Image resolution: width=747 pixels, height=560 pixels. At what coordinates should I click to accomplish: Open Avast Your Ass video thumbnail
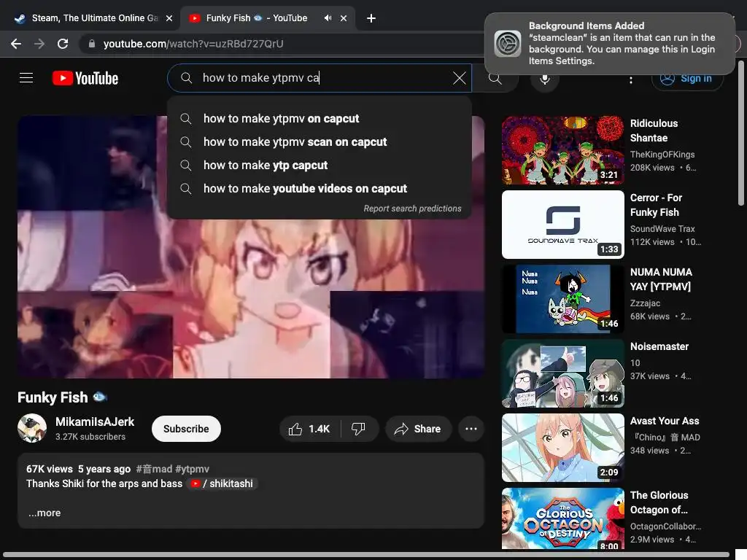pyautogui.click(x=562, y=448)
